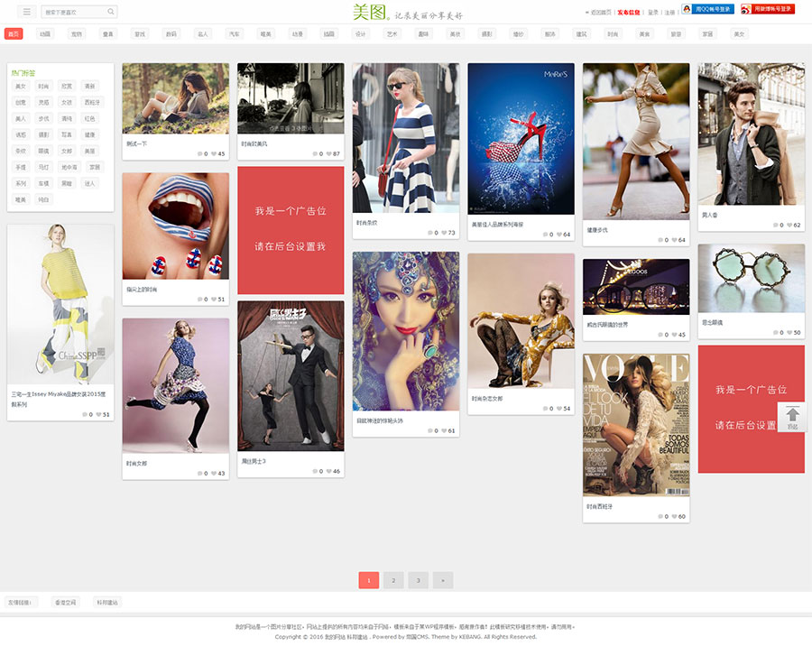The width and height of the screenshot is (812, 646).
Task: Click the 地中海 tag in hot tags
Action: 69,167
